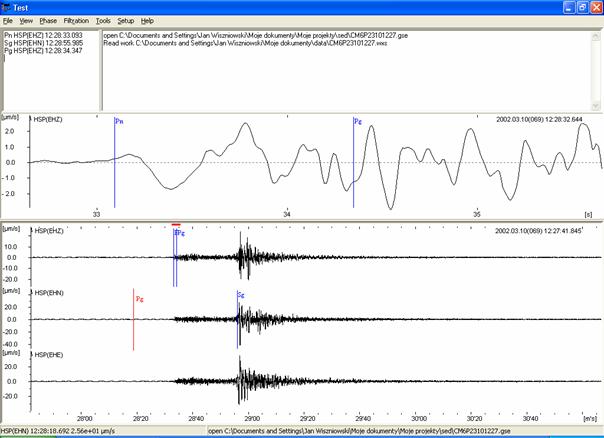Click the blue Pg marker on overview EHZ trace
The height and width of the screenshot is (438, 604).
176,257
